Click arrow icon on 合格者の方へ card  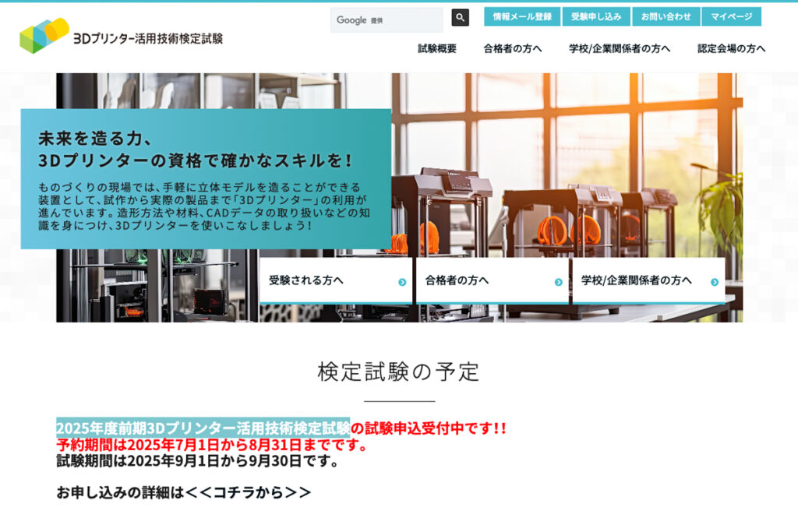click(x=558, y=282)
